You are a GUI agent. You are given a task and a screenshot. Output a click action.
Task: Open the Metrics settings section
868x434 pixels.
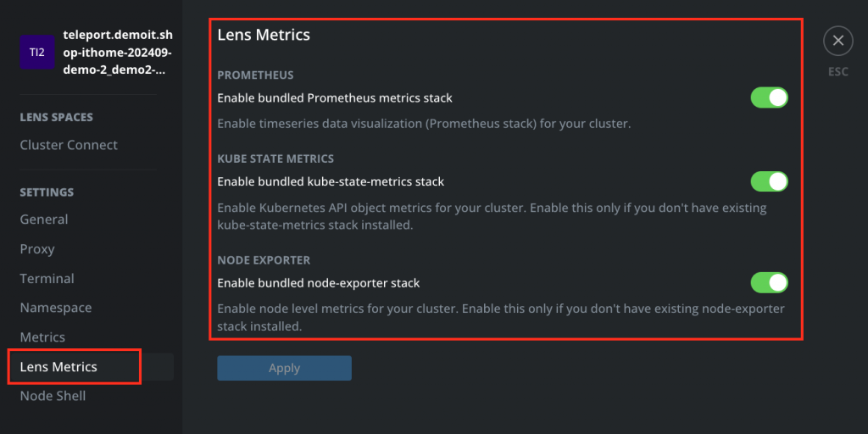42,337
